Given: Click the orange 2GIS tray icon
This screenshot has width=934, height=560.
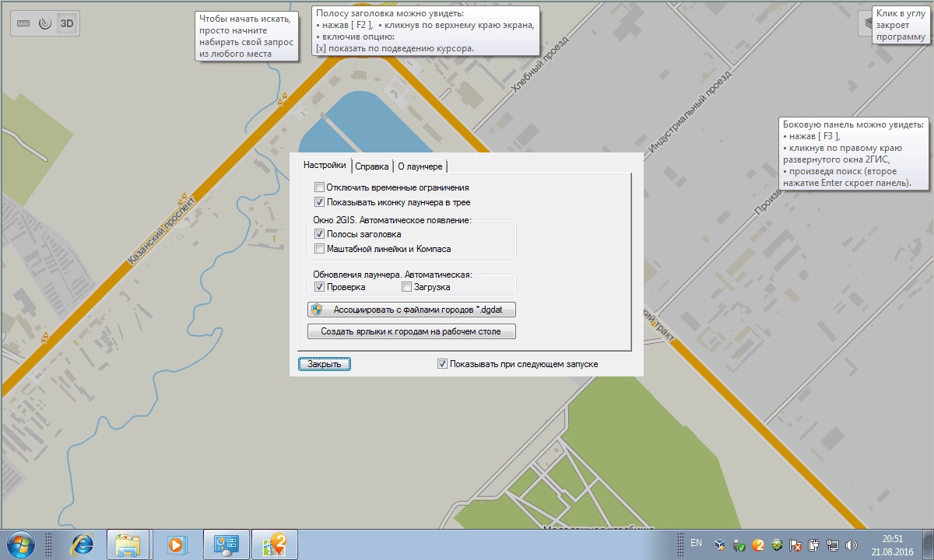Looking at the screenshot, I should click(757, 545).
